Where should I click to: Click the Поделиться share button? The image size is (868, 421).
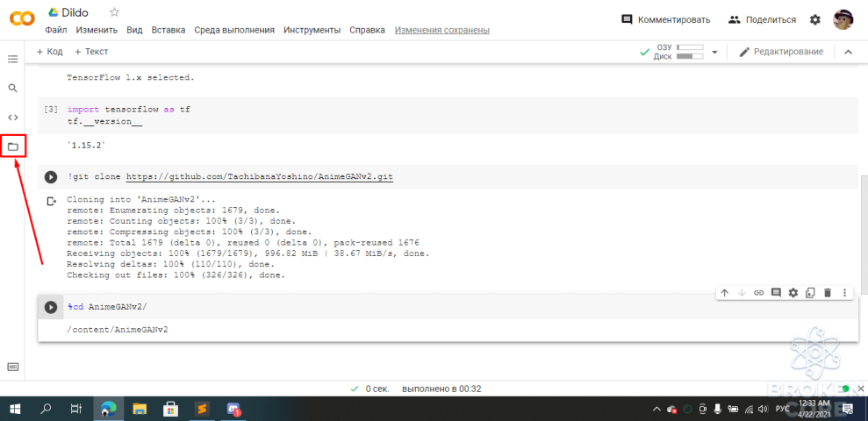pos(763,20)
